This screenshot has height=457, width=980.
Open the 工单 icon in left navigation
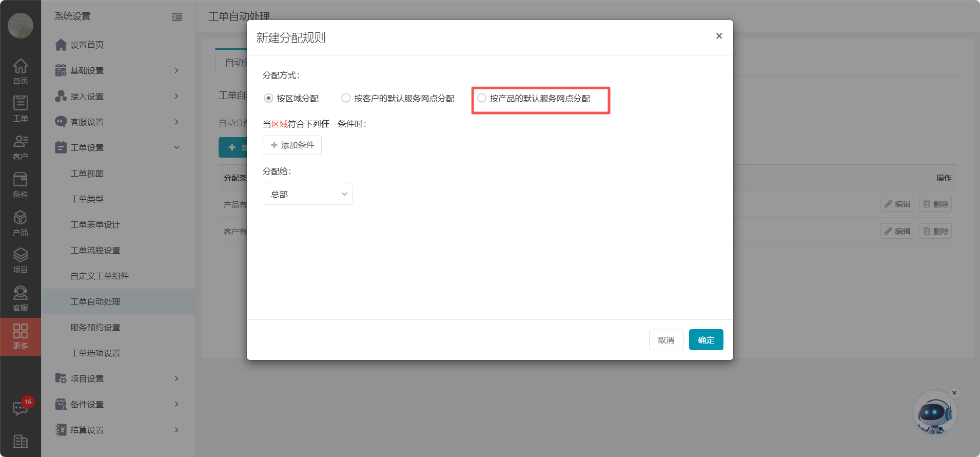(20, 108)
